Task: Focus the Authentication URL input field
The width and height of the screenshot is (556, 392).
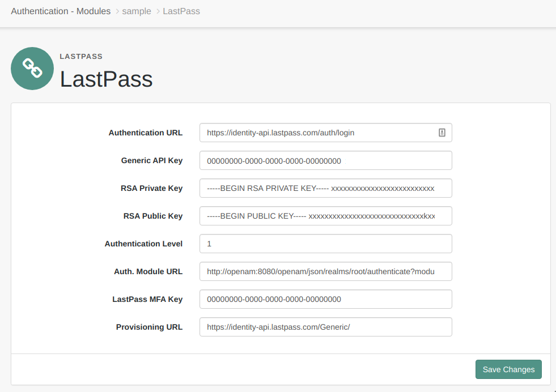Action: [x=325, y=133]
